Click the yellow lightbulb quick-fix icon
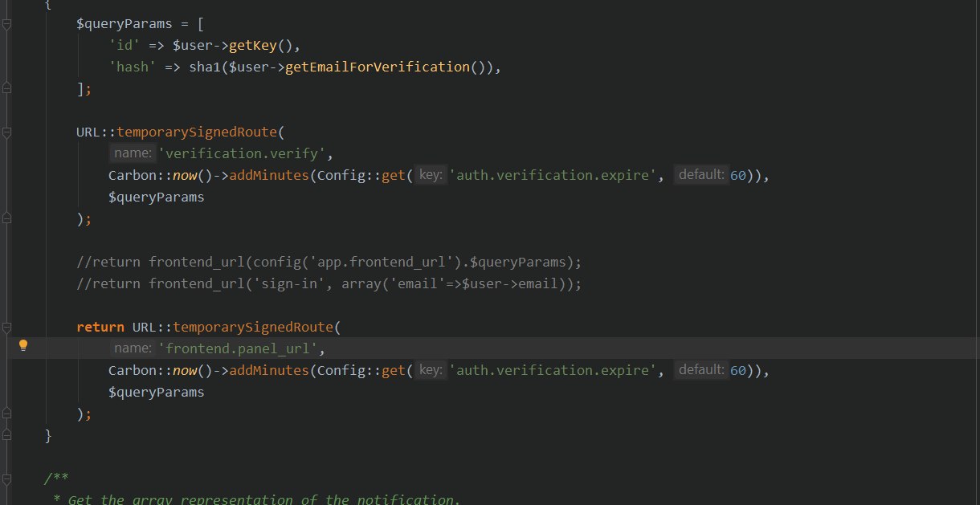The image size is (980, 505). (x=23, y=346)
